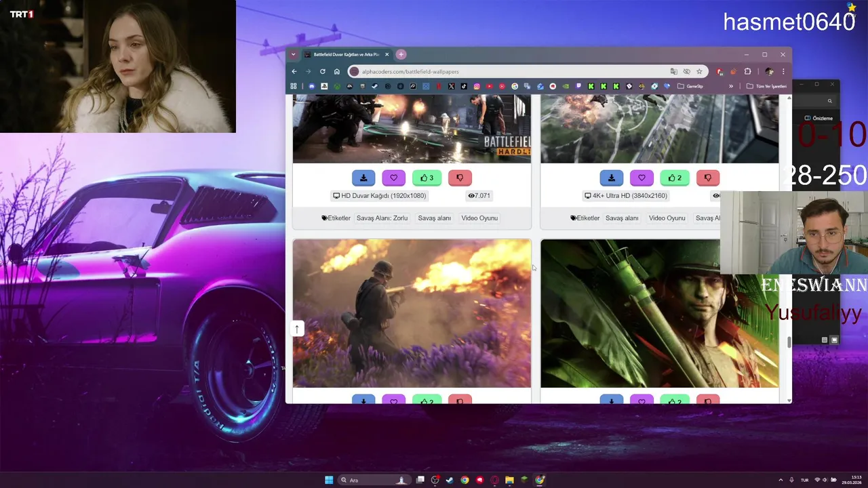Like the Hardline wallpaper showing 3 thumbs up
The image size is (868, 488).
point(427,178)
